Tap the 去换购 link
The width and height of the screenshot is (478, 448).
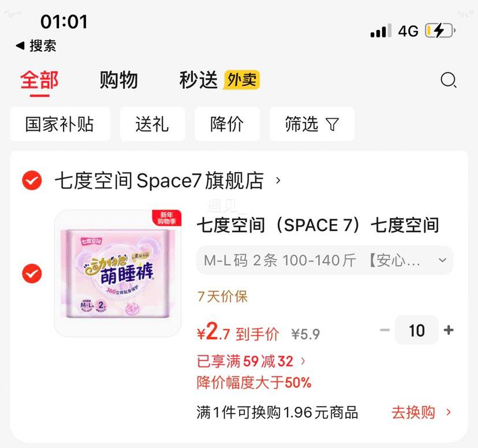(x=421, y=412)
